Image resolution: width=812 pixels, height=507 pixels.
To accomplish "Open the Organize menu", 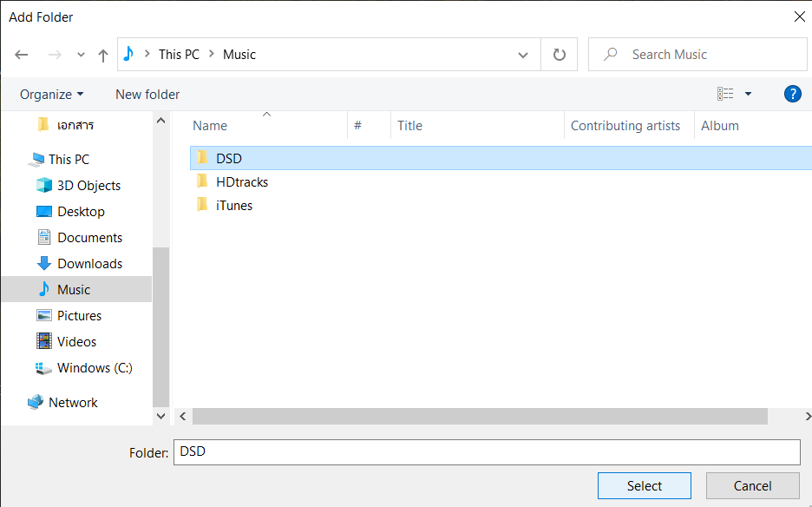I will click(x=52, y=95).
